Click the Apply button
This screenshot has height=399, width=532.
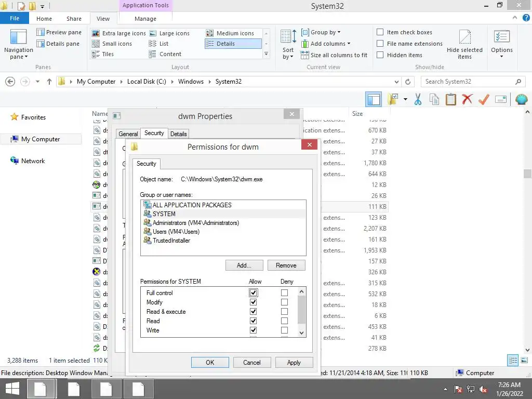(294, 362)
